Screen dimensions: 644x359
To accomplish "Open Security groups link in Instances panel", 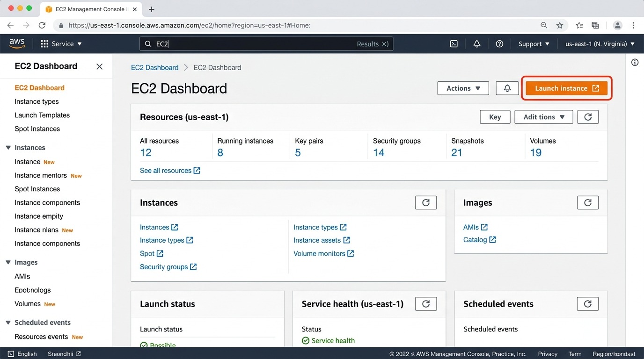I will [x=168, y=267].
